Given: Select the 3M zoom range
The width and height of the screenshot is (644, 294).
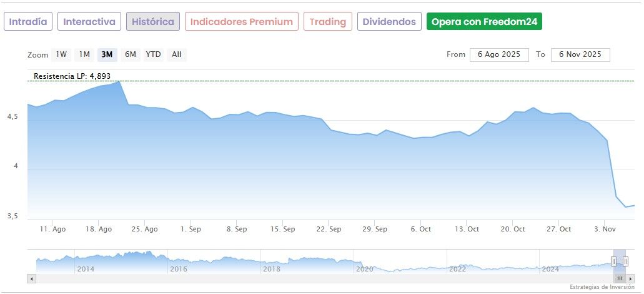Looking at the screenshot, I should pos(107,54).
